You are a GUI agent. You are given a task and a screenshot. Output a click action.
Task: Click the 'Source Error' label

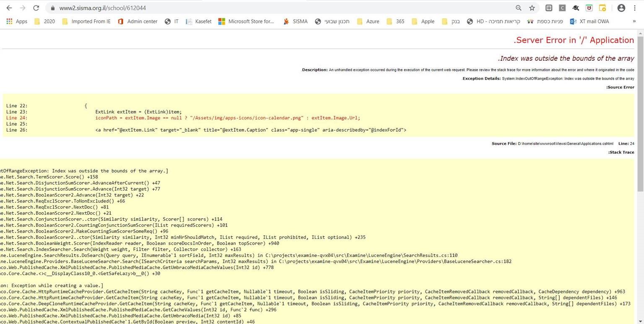[x=620, y=87]
